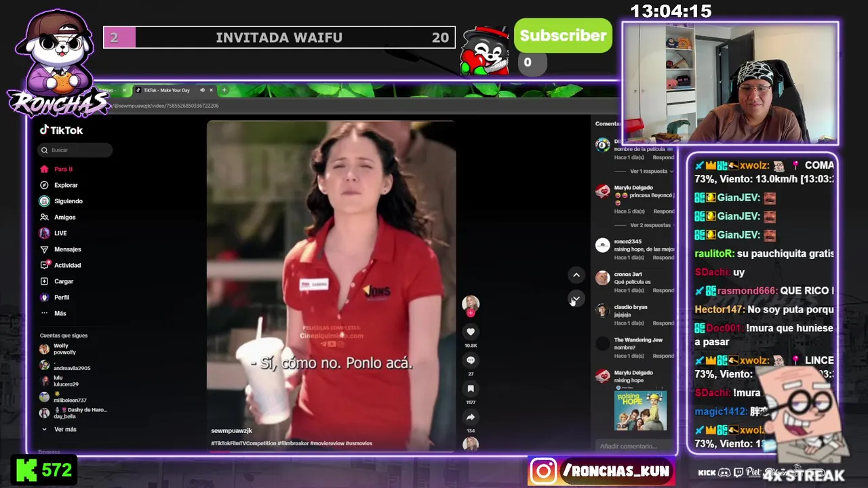868x488 pixels.
Task: Open a new browser tab
Action: [224, 90]
